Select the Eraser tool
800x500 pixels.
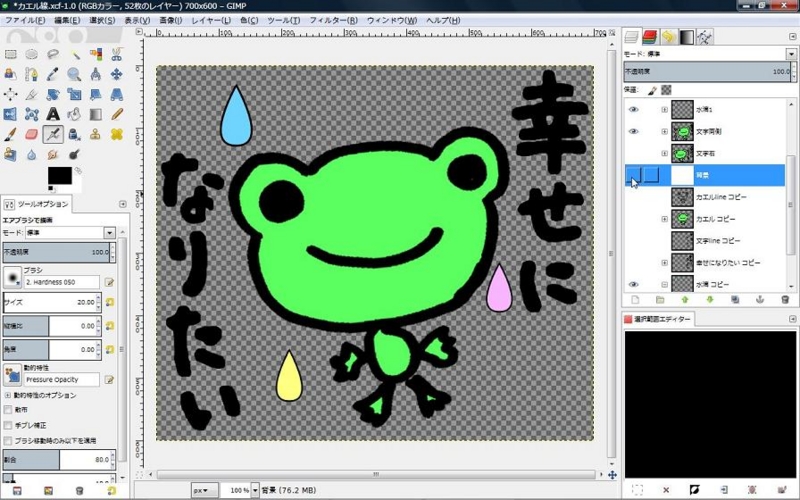coord(32,134)
